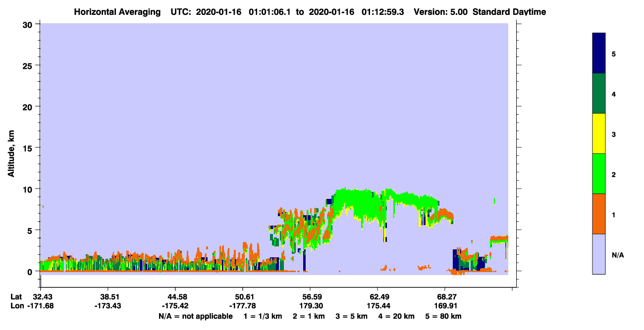Screen dimensions: 644x330
Task: Click the start date "2020-01-16" after UTC
Action: click(x=219, y=12)
